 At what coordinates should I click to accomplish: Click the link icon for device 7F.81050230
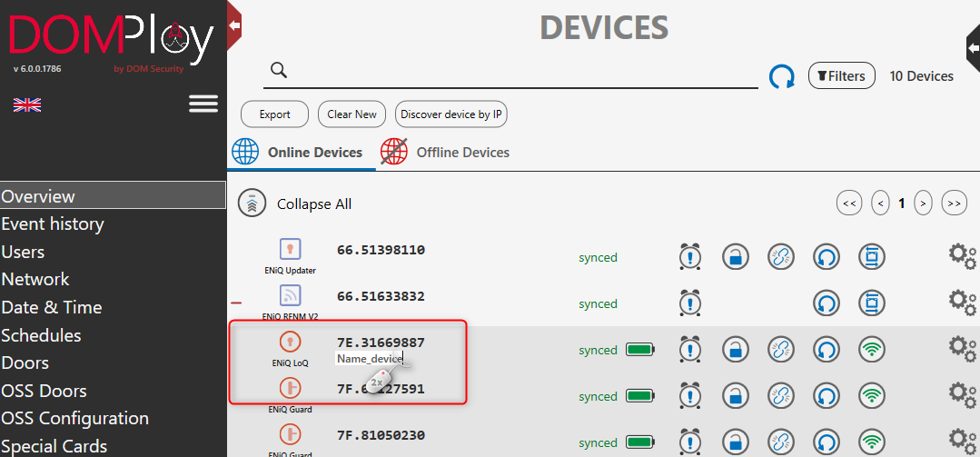780,442
